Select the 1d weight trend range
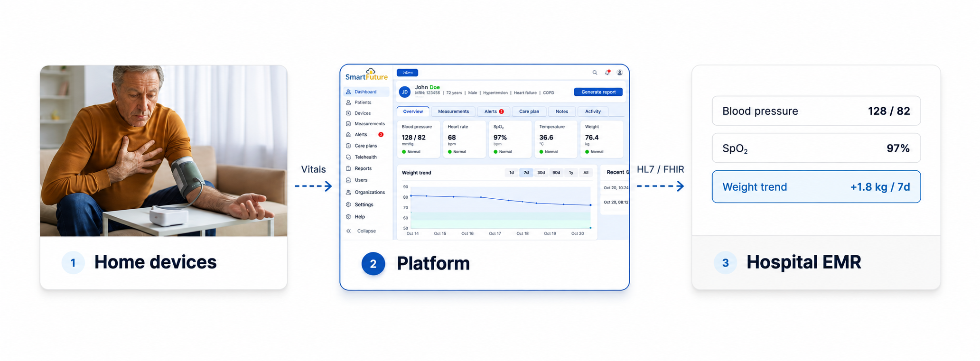The height and width of the screenshot is (361, 980). coord(512,173)
